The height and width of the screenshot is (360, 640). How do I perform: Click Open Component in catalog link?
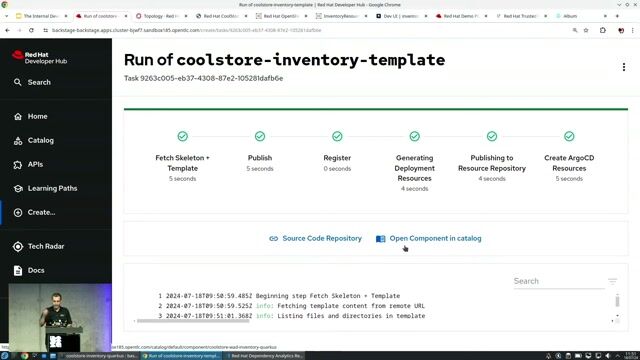coord(429,238)
